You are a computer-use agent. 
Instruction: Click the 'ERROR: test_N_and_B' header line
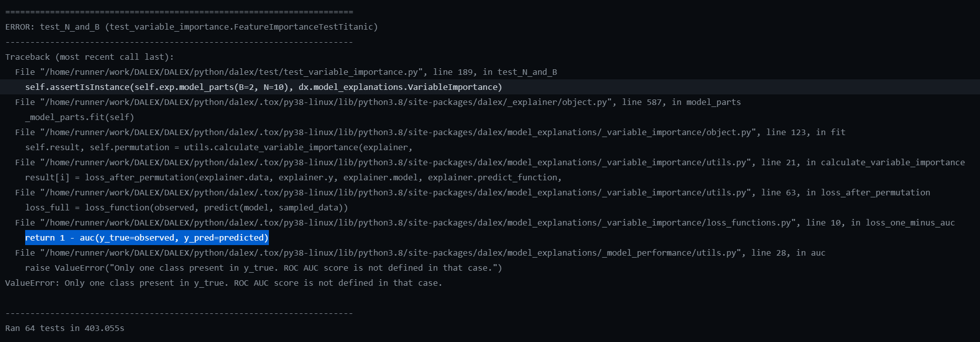[x=191, y=27]
